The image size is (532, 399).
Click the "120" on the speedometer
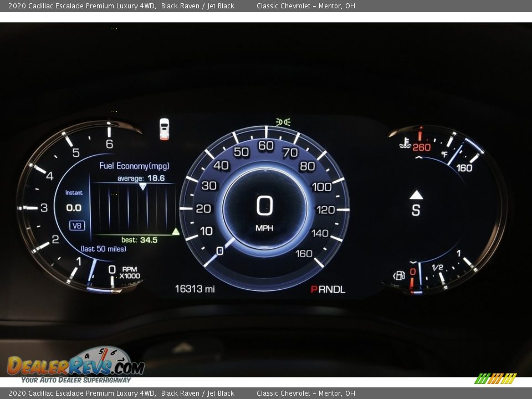325,210
